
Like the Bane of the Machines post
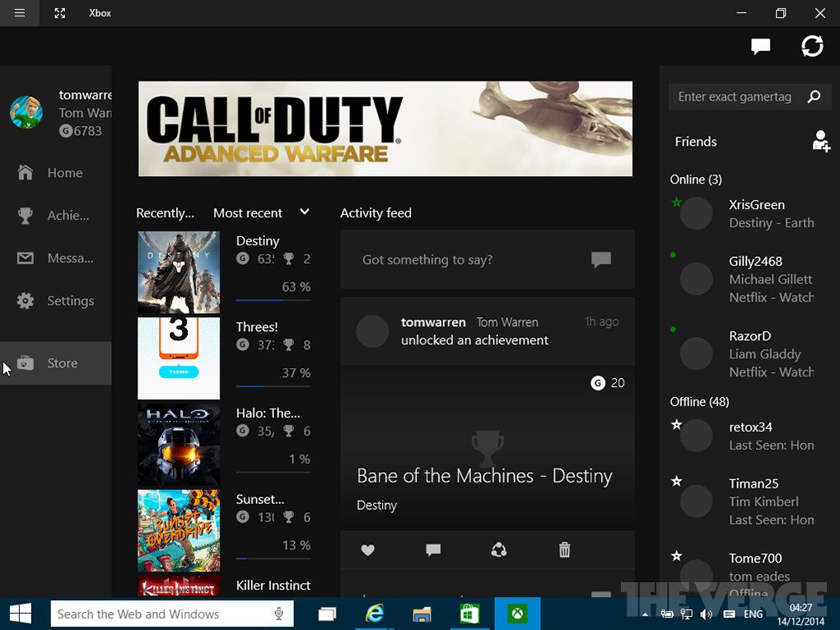(x=368, y=550)
